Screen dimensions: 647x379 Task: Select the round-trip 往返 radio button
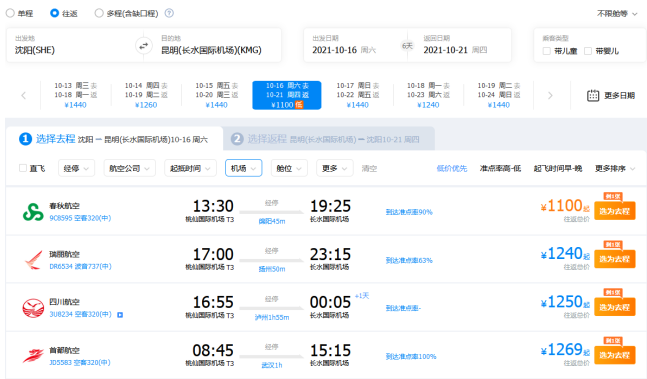(54, 13)
